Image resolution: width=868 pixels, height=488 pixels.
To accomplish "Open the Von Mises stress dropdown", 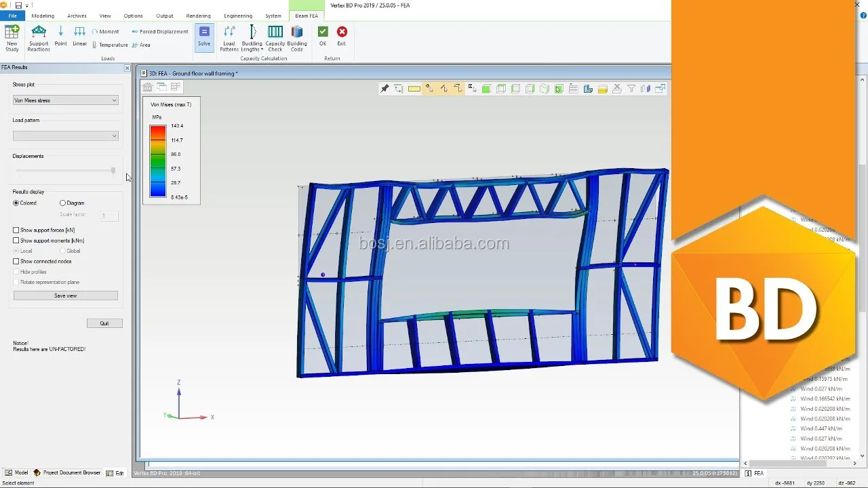I will 66,100.
